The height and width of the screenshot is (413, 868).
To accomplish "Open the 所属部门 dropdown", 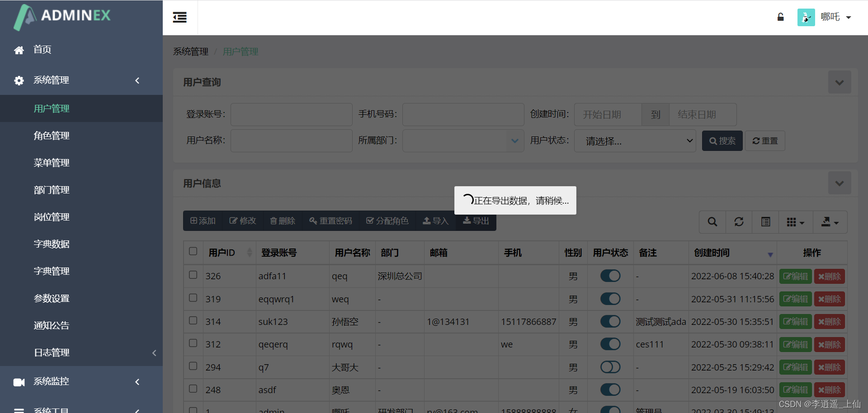I will [463, 141].
